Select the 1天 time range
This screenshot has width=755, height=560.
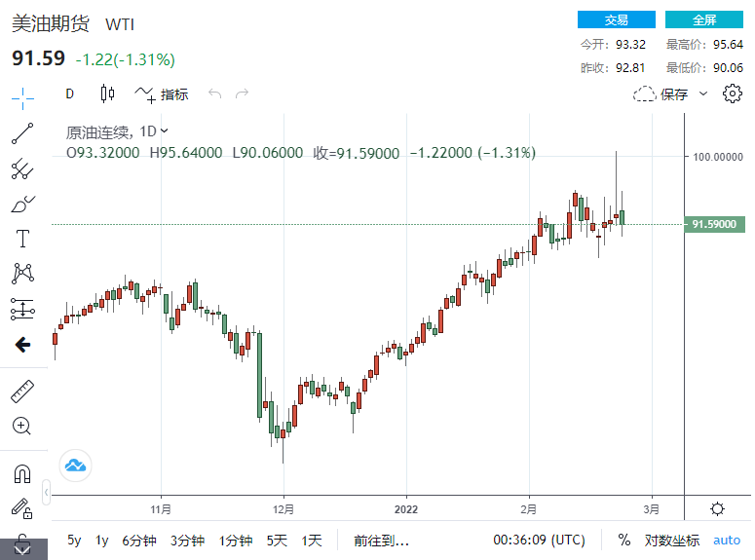pyautogui.click(x=311, y=540)
